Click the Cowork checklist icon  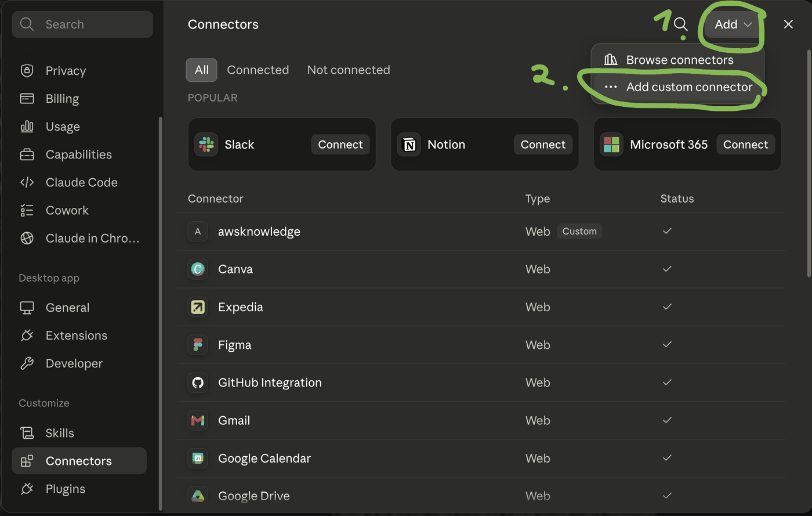(x=27, y=210)
